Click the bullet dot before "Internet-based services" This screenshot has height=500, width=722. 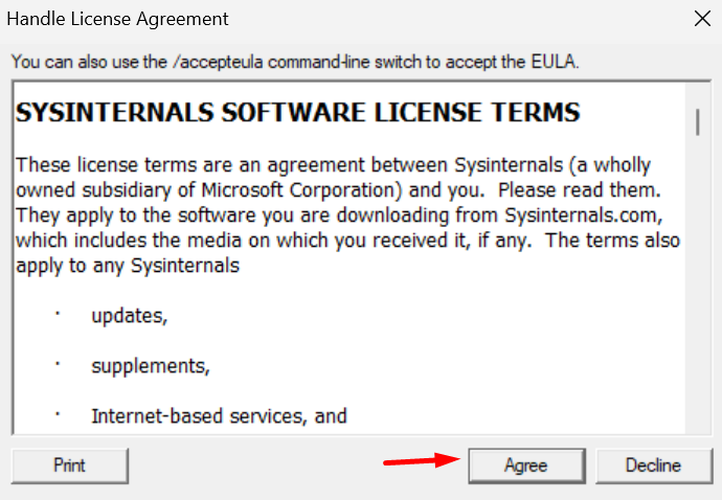tap(58, 414)
